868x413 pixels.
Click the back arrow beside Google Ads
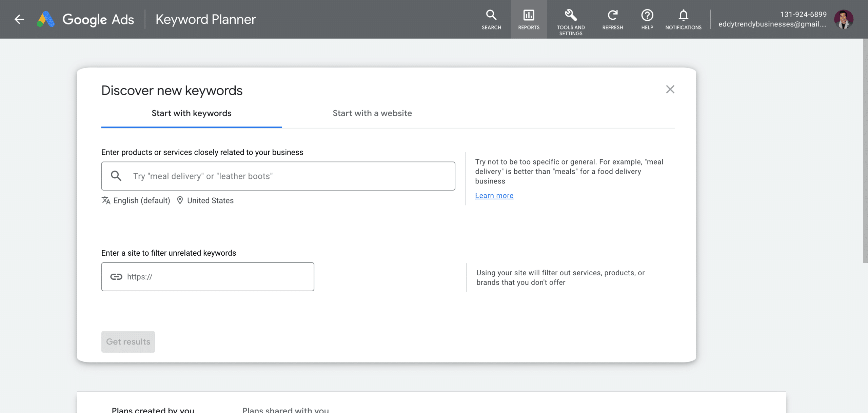pyautogui.click(x=19, y=19)
